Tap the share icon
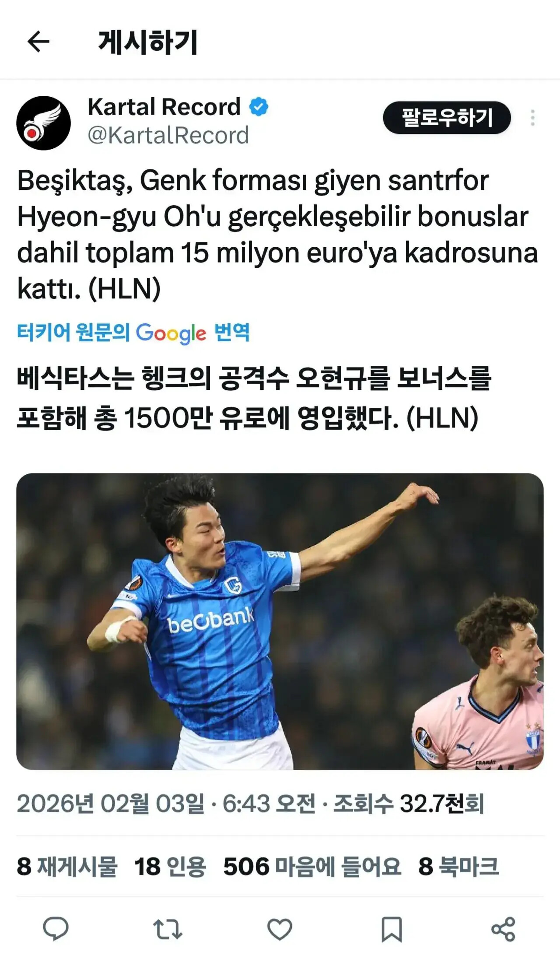Viewport: 560px width, 957px height. 503,929
